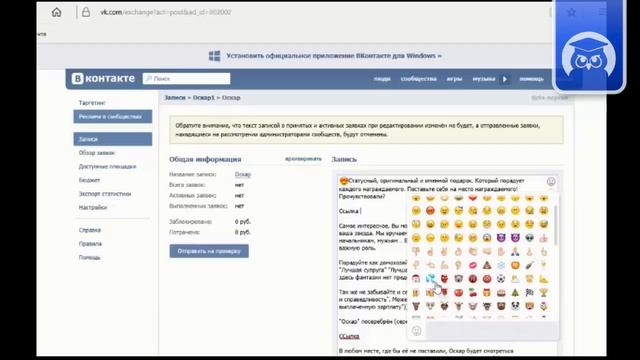Click the 'Оскар' post name link
640x360 pixels.
coord(243,174)
